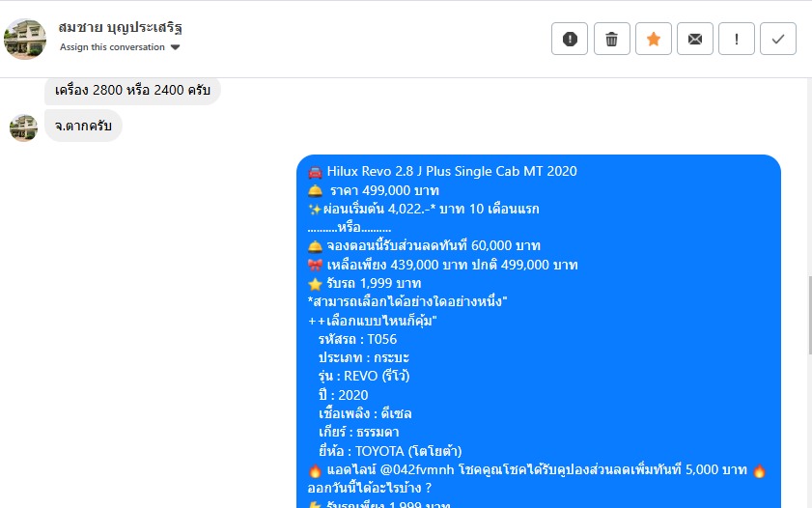
Task: Click line ประเภท : กระบะ
Action: pos(364,358)
